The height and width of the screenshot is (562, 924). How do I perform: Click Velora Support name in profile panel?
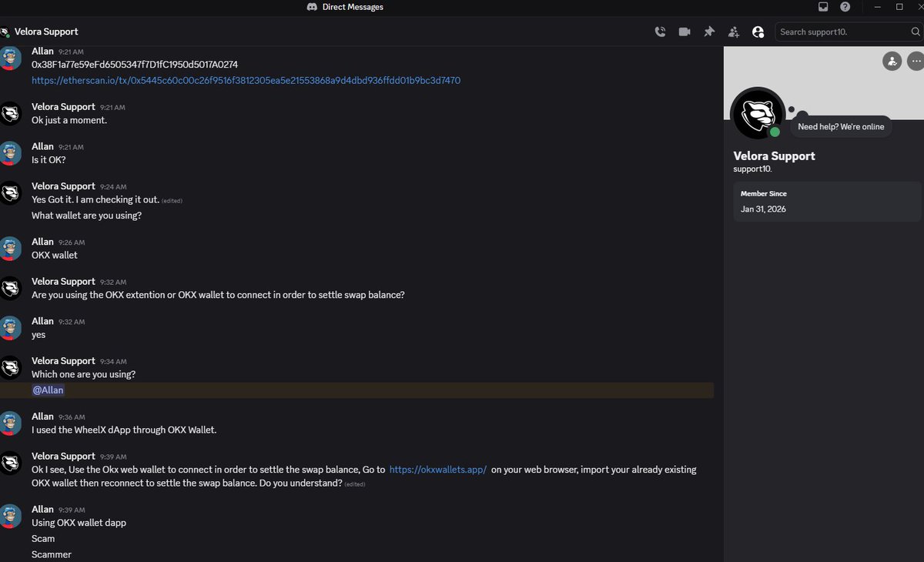[x=774, y=156]
